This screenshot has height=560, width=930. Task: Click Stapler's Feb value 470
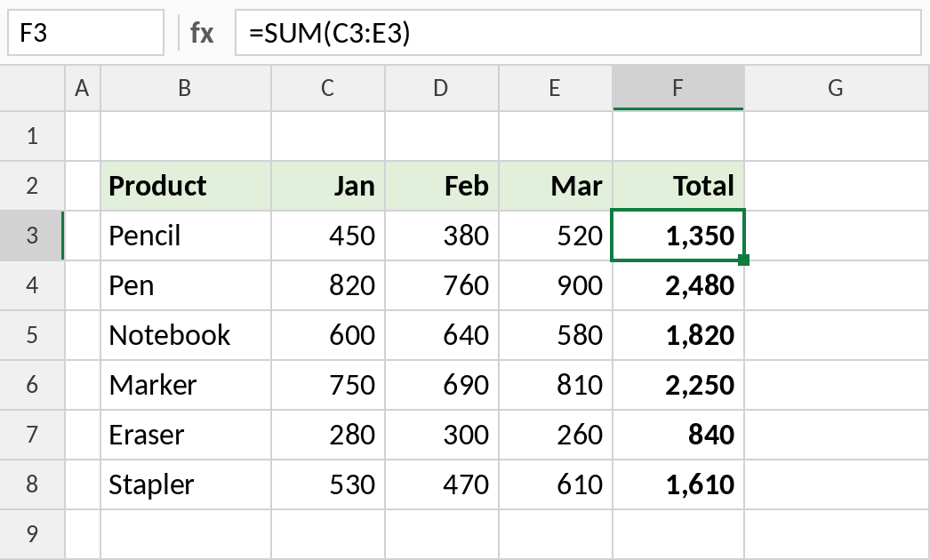click(442, 484)
